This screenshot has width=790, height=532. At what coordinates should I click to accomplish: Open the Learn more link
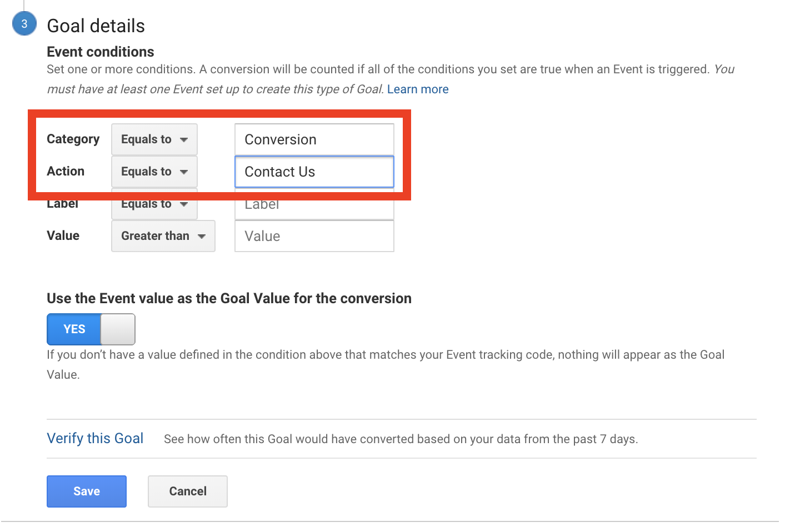tap(417, 89)
